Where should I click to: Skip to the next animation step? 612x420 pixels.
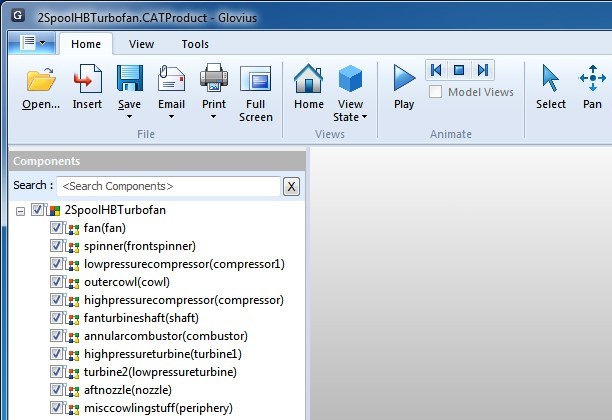[483, 70]
